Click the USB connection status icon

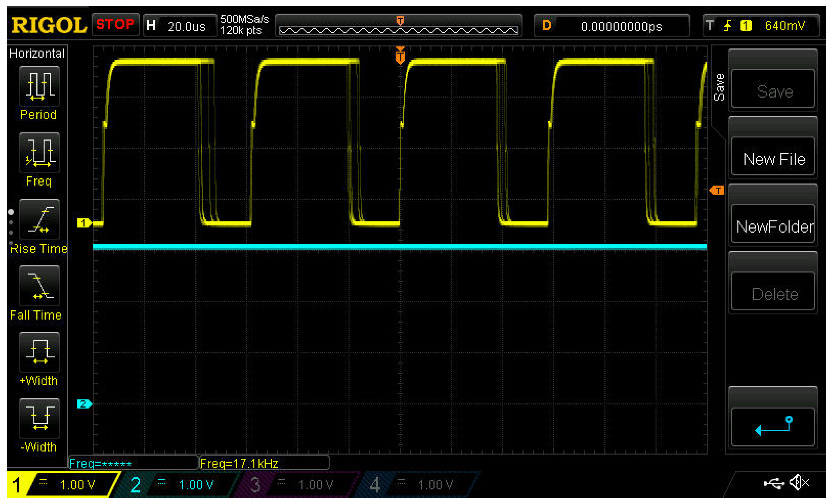pyautogui.click(x=774, y=484)
